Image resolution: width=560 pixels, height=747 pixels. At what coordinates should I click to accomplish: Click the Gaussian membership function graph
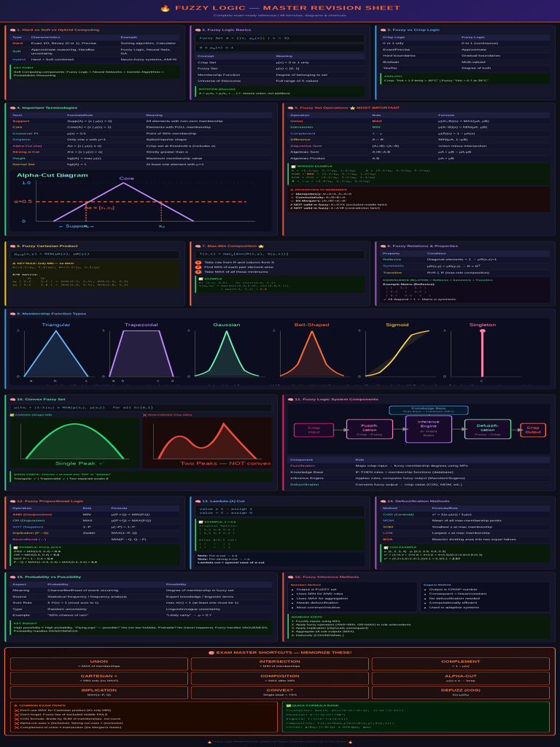coord(226,352)
